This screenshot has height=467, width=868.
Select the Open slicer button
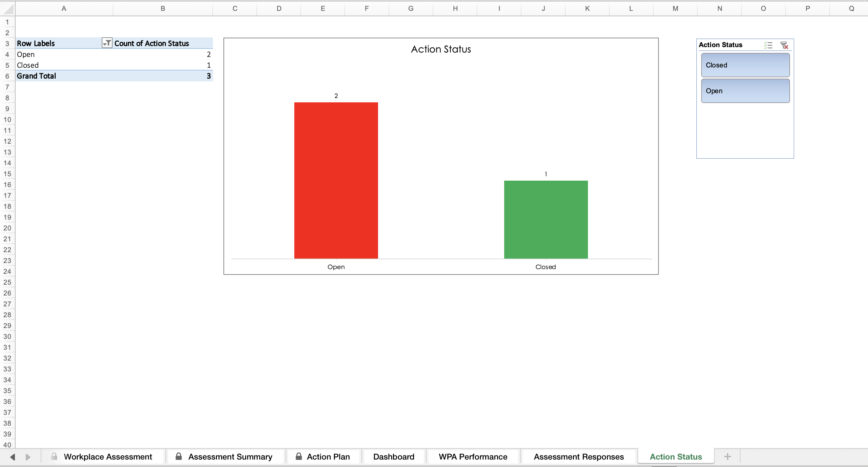pos(745,91)
